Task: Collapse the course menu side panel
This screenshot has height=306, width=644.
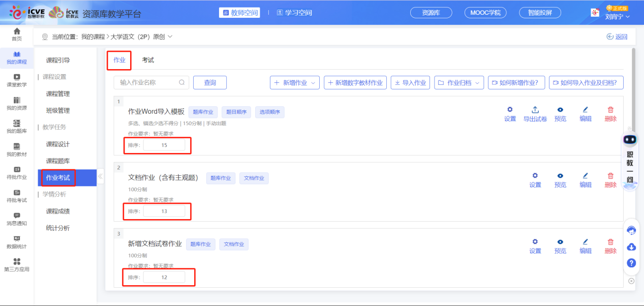Action: [100, 177]
